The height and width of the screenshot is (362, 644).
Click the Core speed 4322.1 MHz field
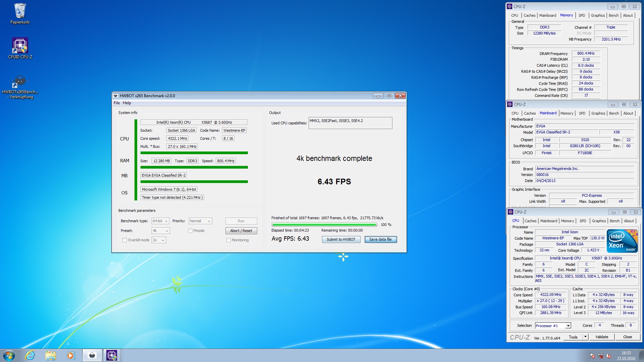(x=177, y=138)
